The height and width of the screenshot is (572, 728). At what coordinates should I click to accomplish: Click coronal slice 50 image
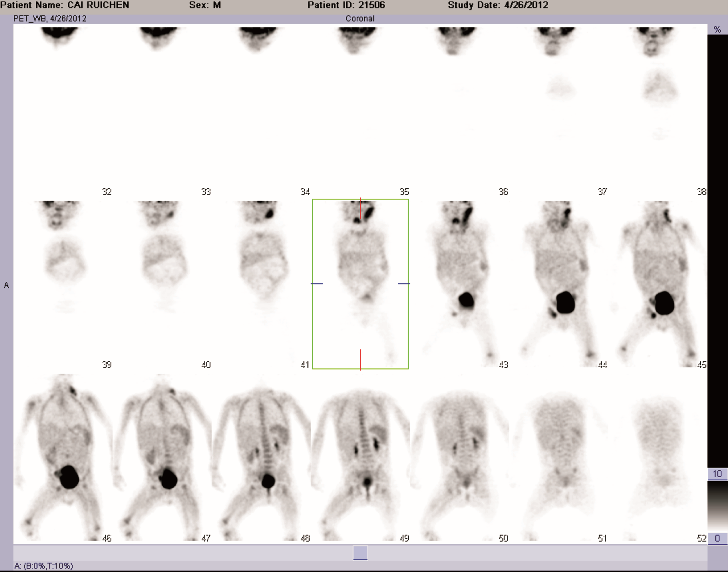[x=460, y=456]
